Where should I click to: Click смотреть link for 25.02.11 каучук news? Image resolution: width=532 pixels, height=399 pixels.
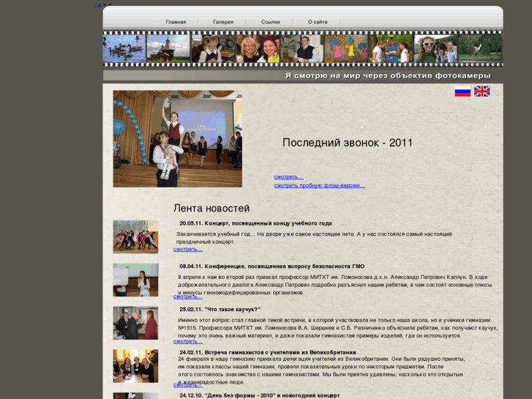[188, 341]
